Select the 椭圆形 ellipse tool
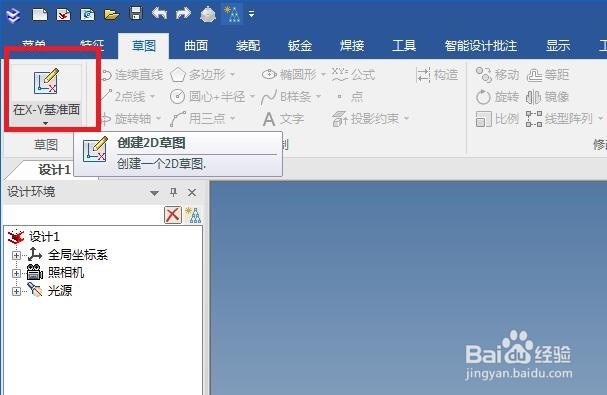This screenshot has height=395, width=607. 289,74
